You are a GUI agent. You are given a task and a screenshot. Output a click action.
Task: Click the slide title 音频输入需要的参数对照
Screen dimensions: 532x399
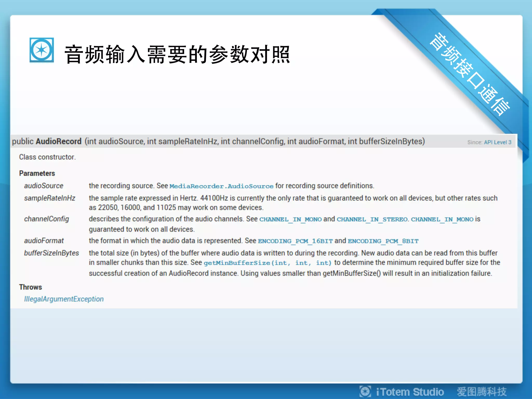pyautogui.click(x=177, y=54)
